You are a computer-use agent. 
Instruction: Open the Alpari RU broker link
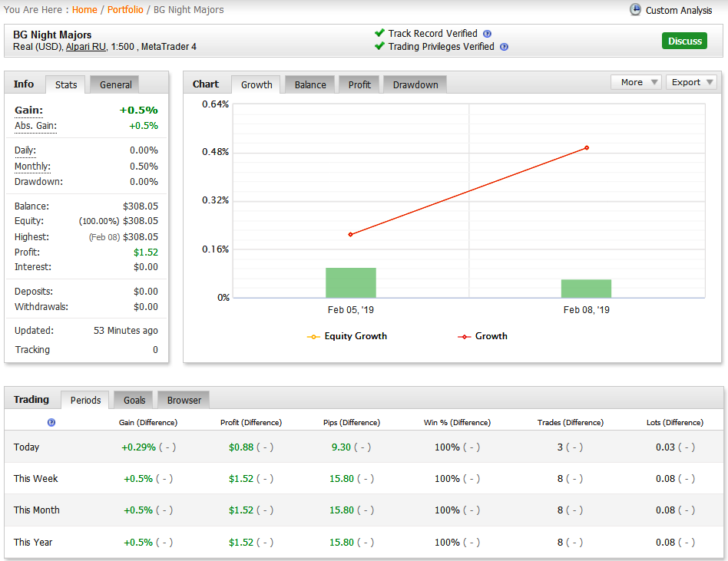pos(86,47)
